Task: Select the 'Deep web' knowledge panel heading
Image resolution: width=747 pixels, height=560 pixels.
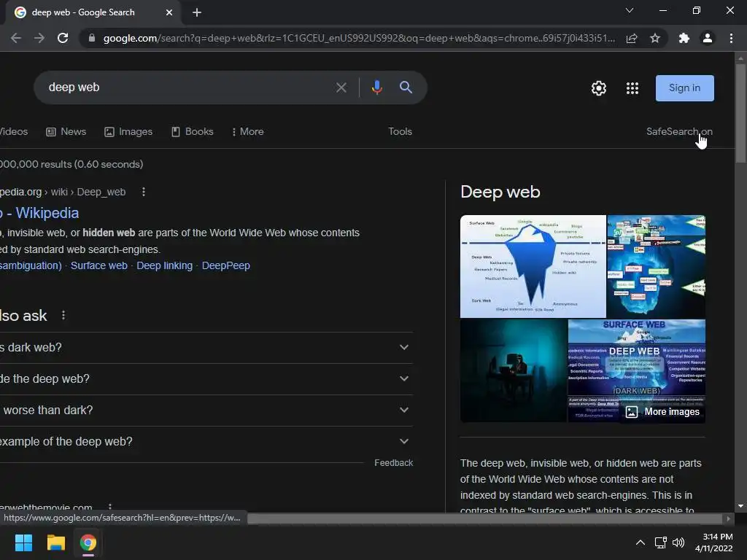Action: point(500,192)
